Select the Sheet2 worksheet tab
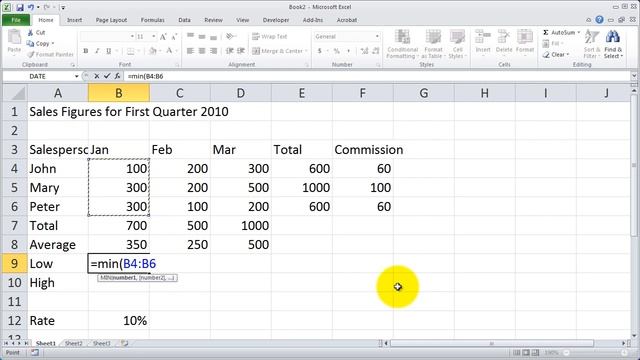Viewport: 640px width, 360px height. (x=73, y=343)
